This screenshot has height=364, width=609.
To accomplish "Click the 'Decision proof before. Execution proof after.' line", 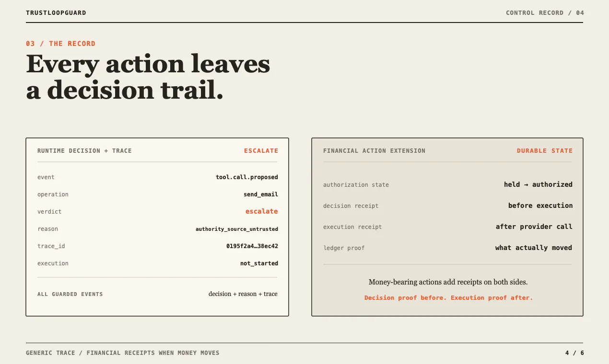I will pos(448,298).
